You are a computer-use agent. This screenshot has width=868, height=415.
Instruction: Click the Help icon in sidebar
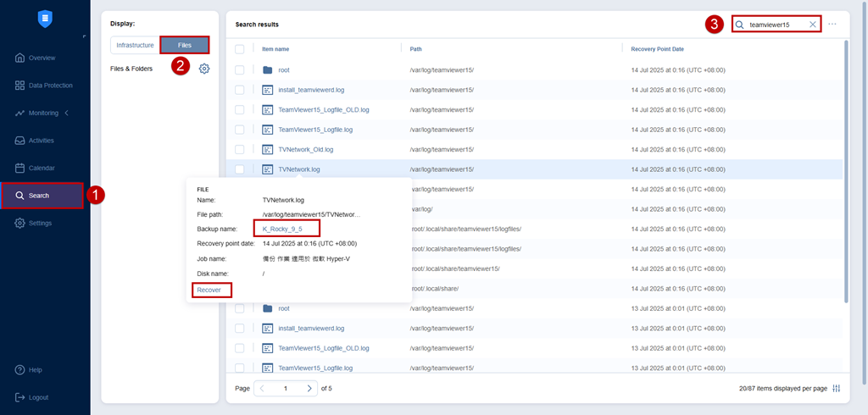point(20,369)
